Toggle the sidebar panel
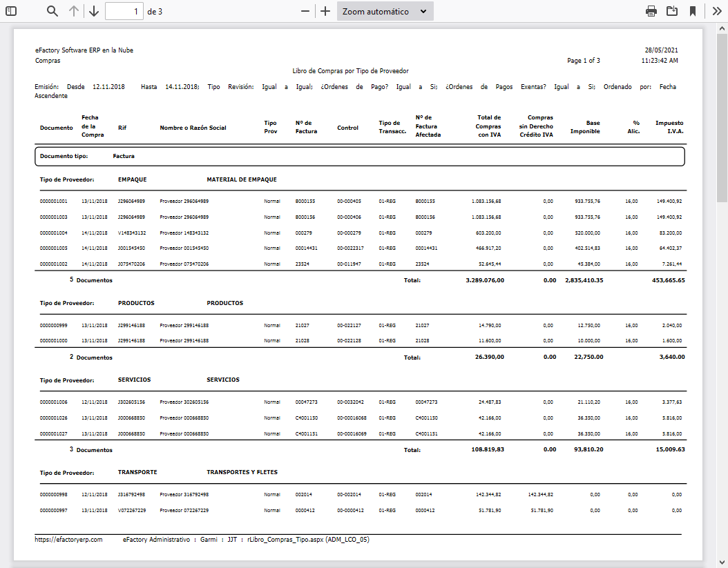728x568 pixels. point(11,11)
